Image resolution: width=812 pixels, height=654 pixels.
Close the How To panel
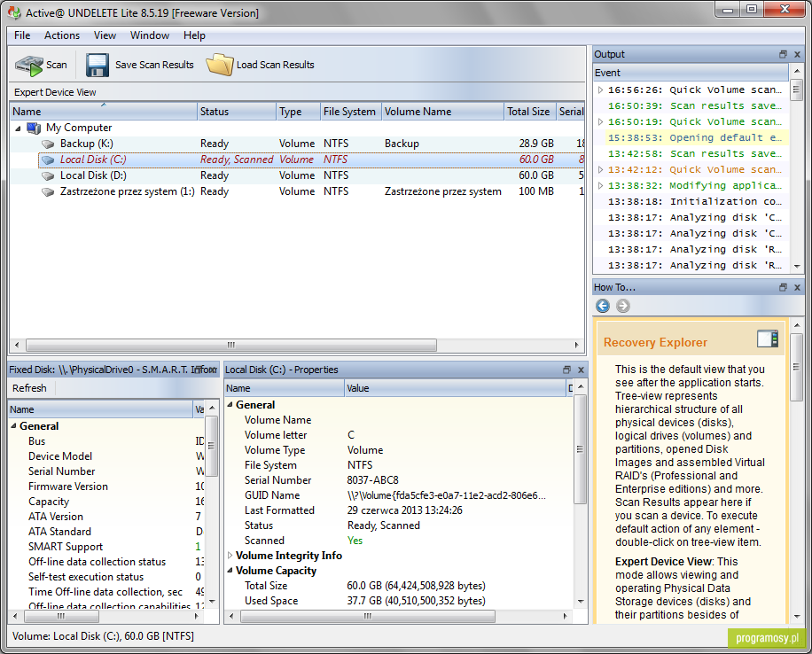tap(798, 287)
